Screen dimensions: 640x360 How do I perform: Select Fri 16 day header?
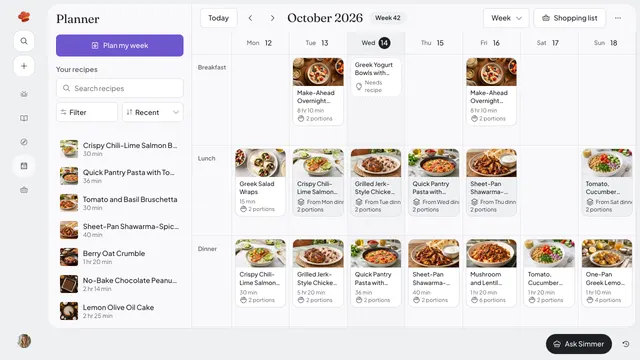491,43
